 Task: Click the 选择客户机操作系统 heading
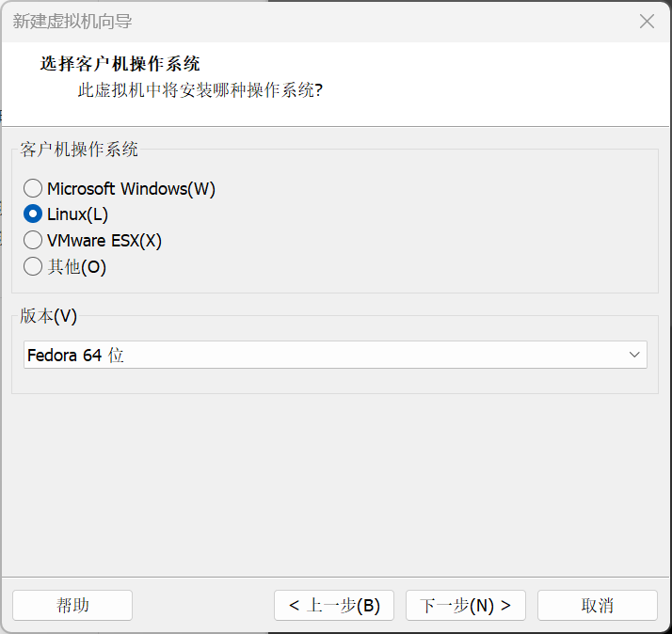[x=120, y=64]
